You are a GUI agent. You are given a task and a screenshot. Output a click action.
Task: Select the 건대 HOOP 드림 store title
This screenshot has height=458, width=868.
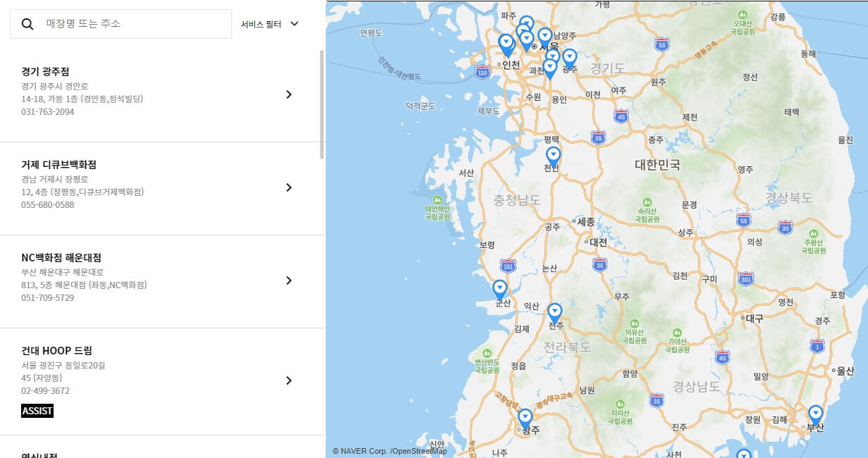click(56, 351)
